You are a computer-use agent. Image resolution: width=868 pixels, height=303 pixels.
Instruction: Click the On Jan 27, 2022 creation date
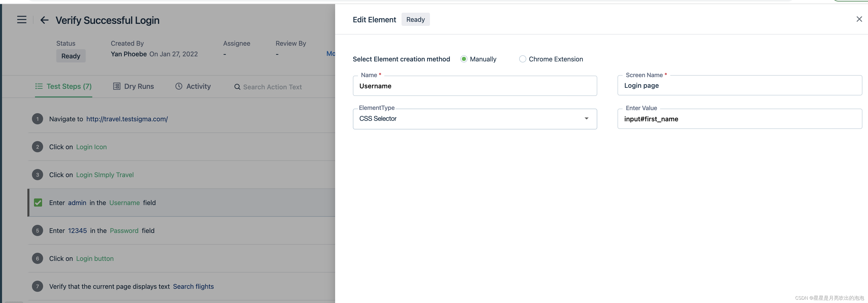[174, 54]
